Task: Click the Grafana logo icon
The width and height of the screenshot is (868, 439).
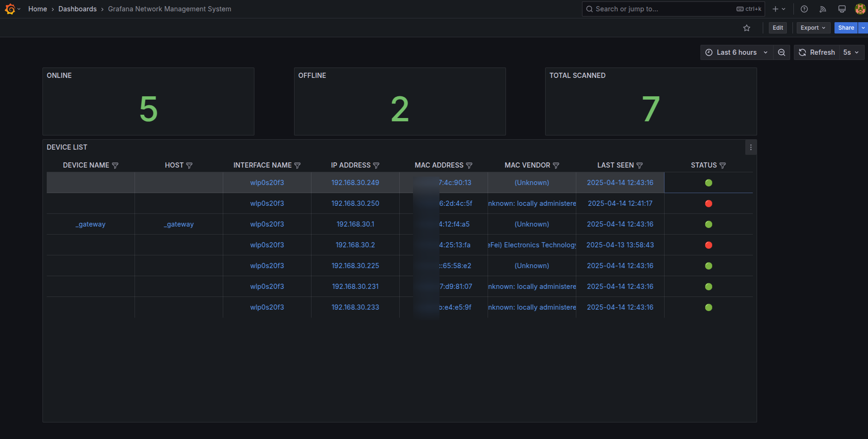Action: (9, 8)
